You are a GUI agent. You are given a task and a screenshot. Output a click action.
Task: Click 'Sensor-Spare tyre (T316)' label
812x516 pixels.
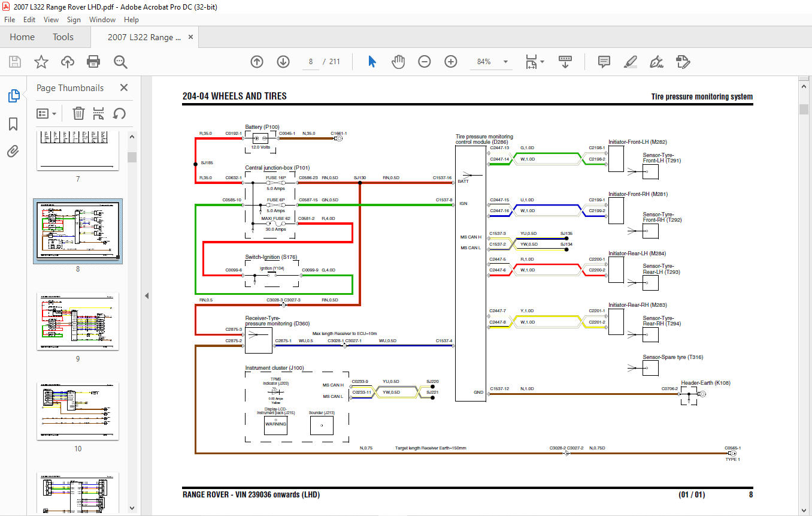pos(673,357)
